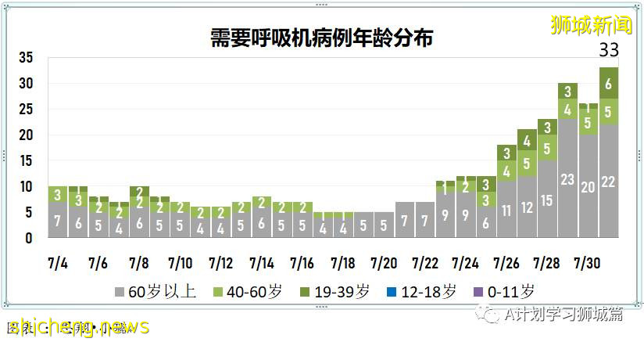Click the y-axis value 25
The image size is (644, 342).
[x=26, y=110]
